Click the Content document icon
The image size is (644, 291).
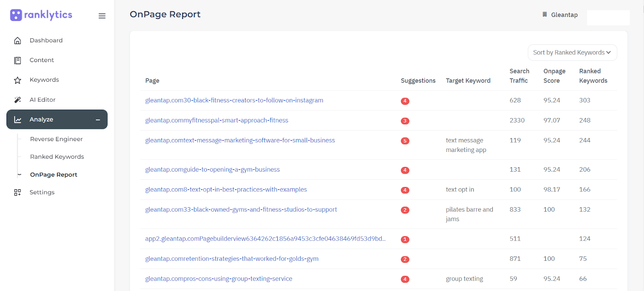[x=17, y=60]
